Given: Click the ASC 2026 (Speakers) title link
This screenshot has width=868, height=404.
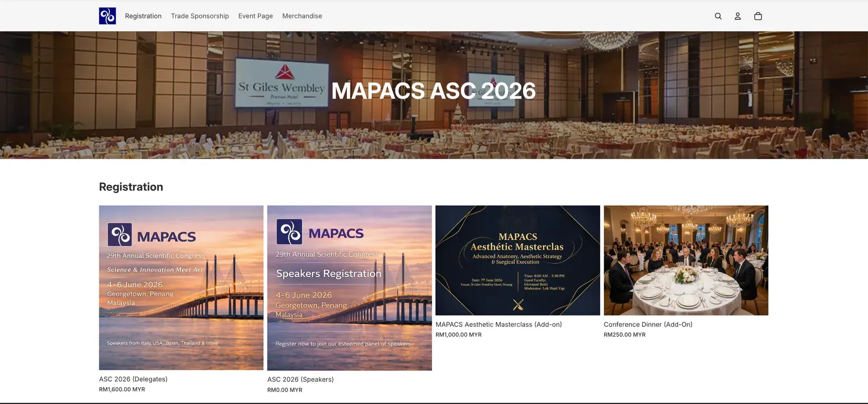Looking at the screenshot, I should pyautogui.click(x=301, y=380).
